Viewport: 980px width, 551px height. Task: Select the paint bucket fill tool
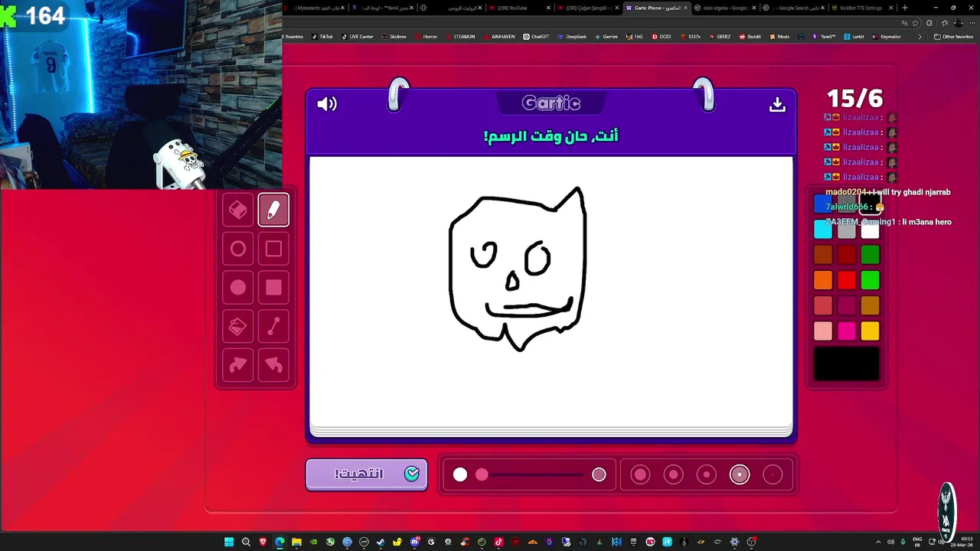pos(238,327)
